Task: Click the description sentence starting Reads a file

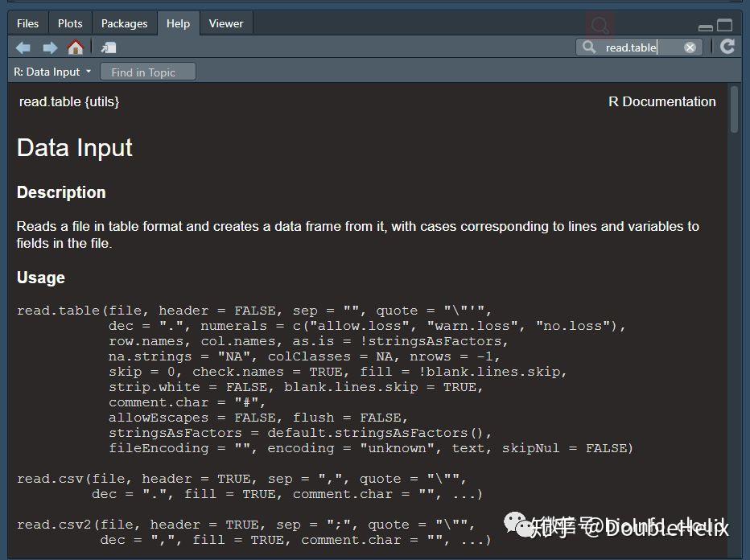Action: click(x=358, y=235)
